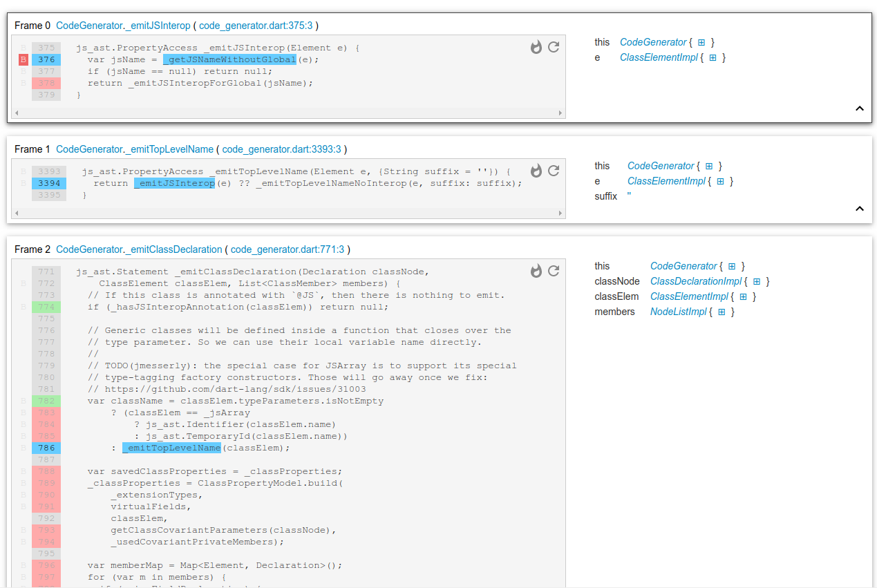Click the restart icon in Frame 2
The height and width of the screenshot is (588, 877).
click(554, 271)
